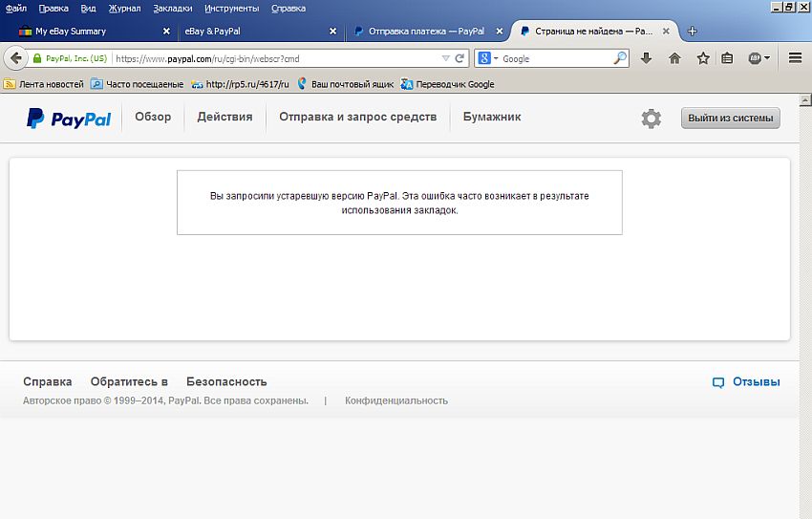812x519 pixels.
Task: Open the Отправка и запрос средств section
Action: [x=357, y=117]
